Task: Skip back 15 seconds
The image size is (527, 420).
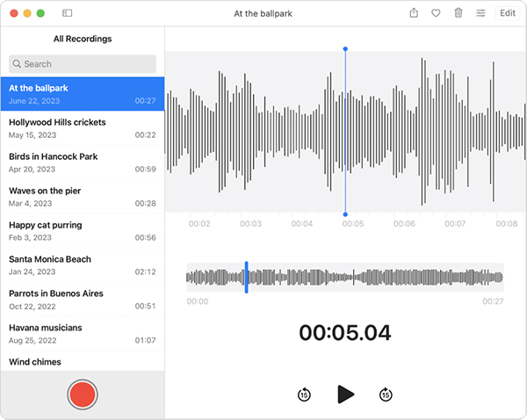Action: click(304, 395)
